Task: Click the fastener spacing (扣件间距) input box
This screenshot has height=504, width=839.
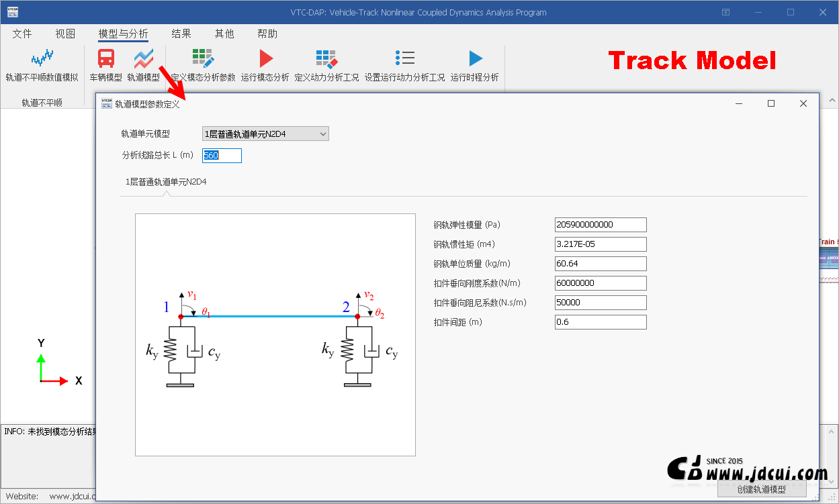Action: pyautogui.click(x=601, y=322)
